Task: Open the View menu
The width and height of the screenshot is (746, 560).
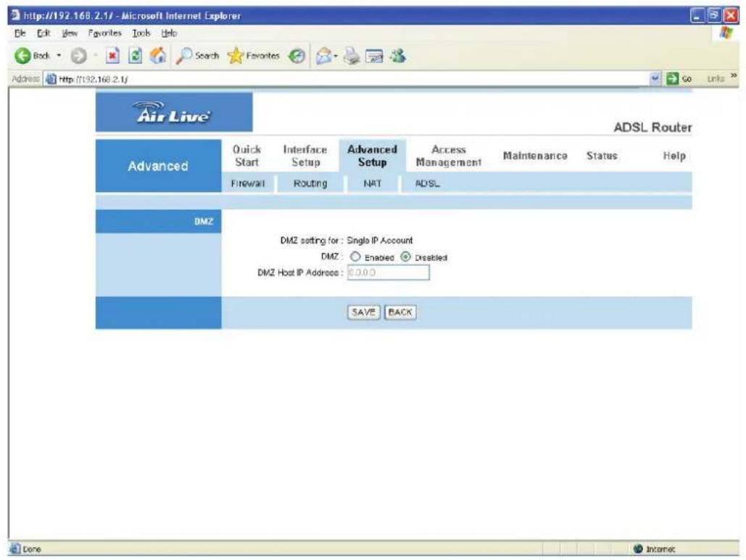Action: [70, 33]
